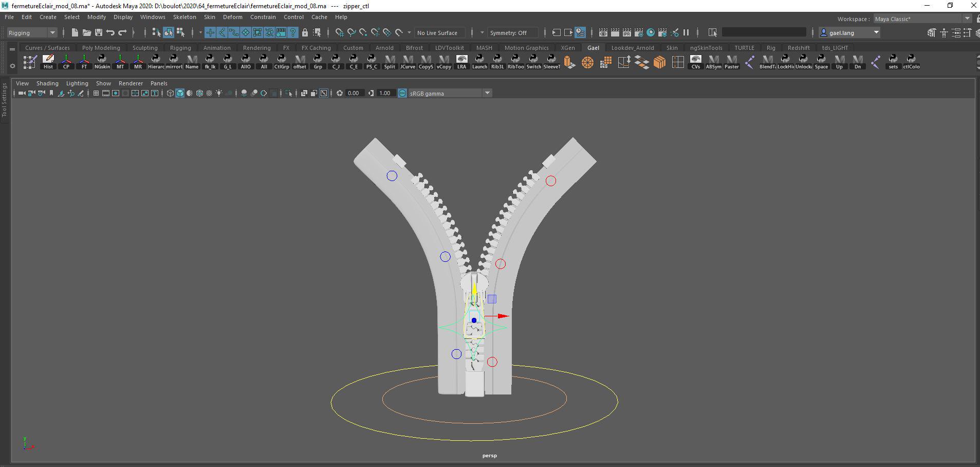Open the Rigging menu set dropdown

point(32,32)
